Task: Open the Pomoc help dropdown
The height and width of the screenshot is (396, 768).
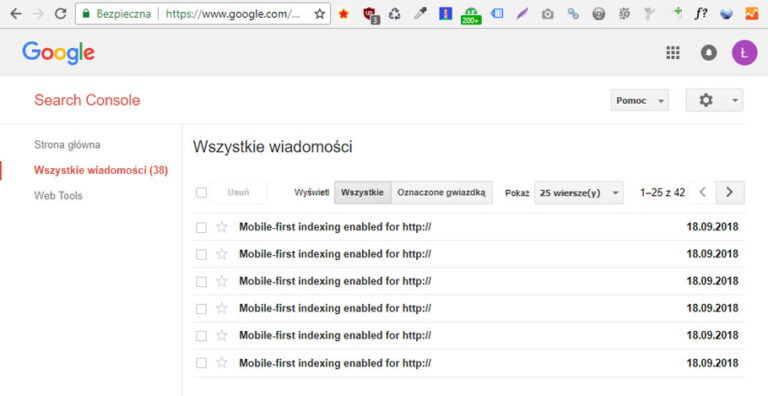Action: tap(640, 100)
